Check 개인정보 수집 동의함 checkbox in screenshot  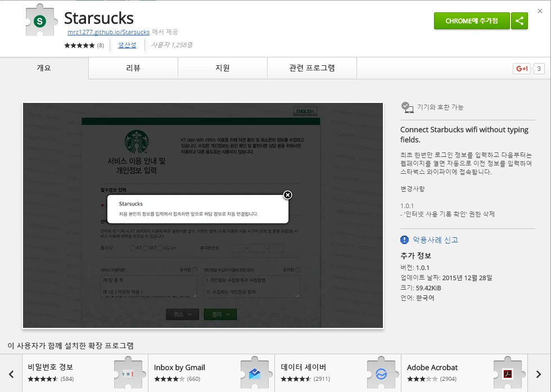point(298,269)
